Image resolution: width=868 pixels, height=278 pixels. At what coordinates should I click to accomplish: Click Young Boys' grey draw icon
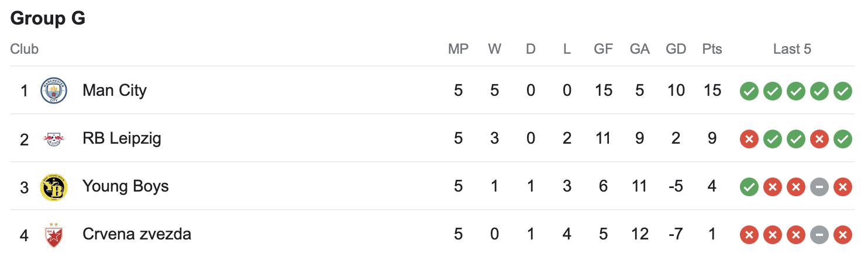tap(819, 187)
